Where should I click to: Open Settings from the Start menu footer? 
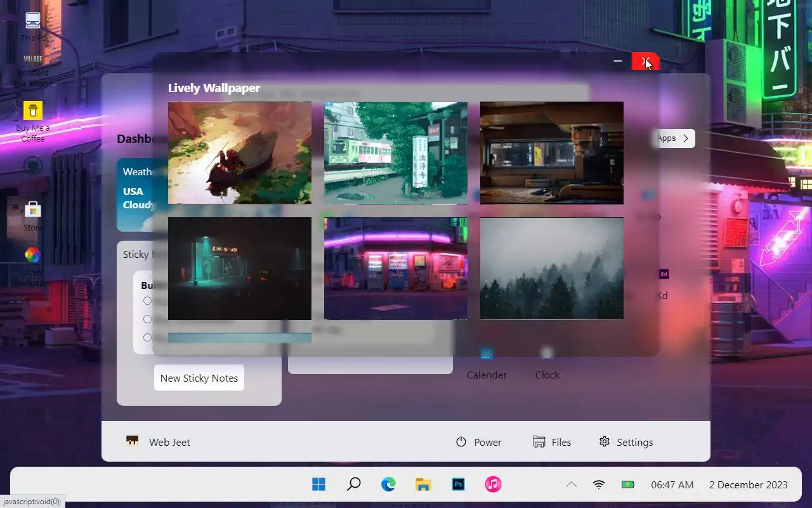click(626, 442)
